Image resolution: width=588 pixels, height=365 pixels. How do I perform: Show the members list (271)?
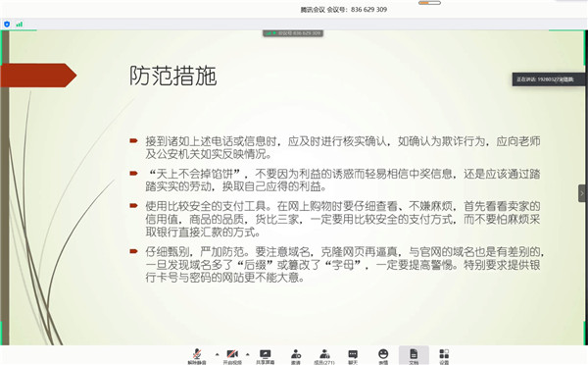tap(324, 356)
